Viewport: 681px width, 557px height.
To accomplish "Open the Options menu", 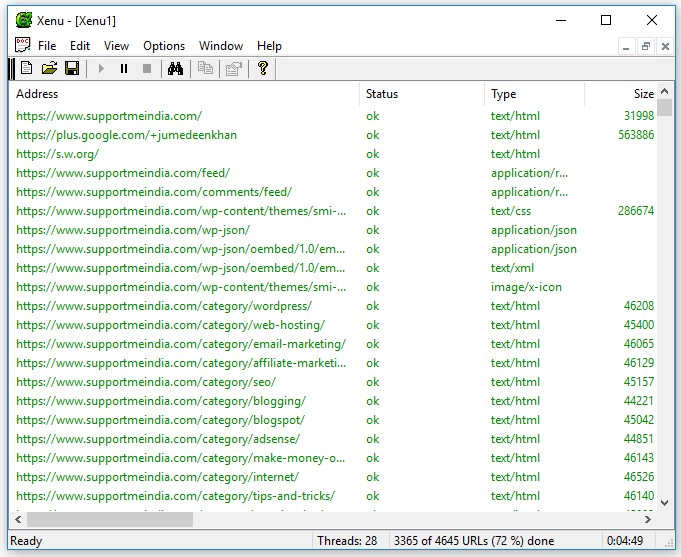I will (164, 46).
